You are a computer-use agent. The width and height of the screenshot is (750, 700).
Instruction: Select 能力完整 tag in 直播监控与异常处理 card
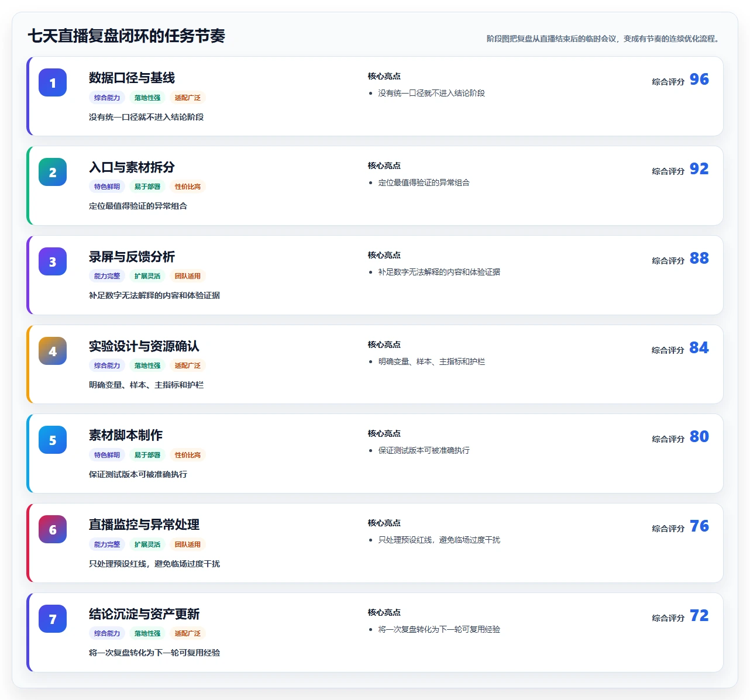[x=107, y=544]
